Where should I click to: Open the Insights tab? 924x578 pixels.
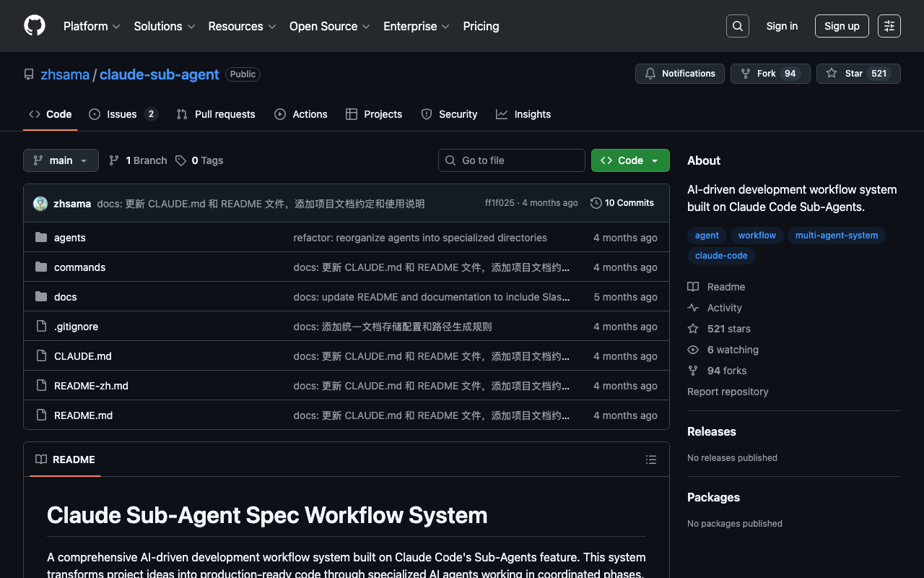point(523,114)
